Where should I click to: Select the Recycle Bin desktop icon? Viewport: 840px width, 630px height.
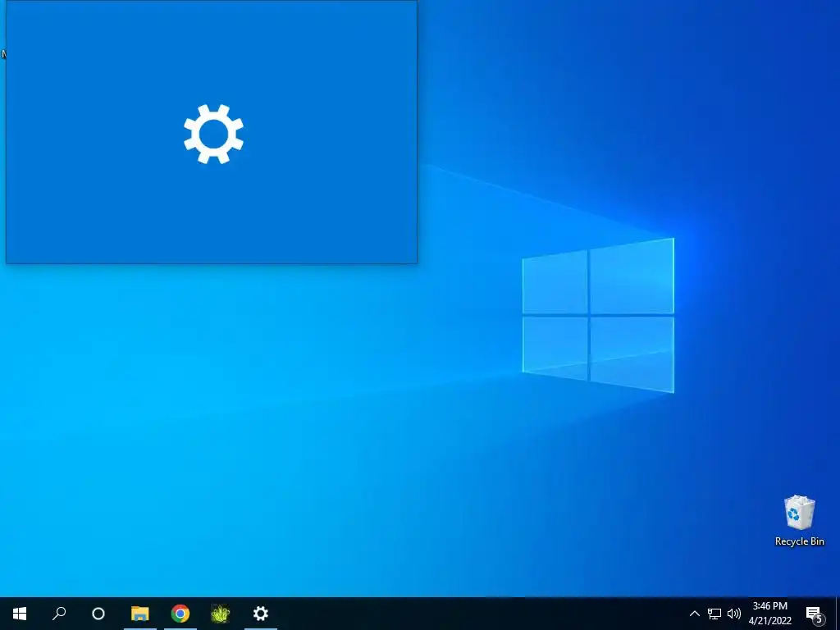click(799, 513)
